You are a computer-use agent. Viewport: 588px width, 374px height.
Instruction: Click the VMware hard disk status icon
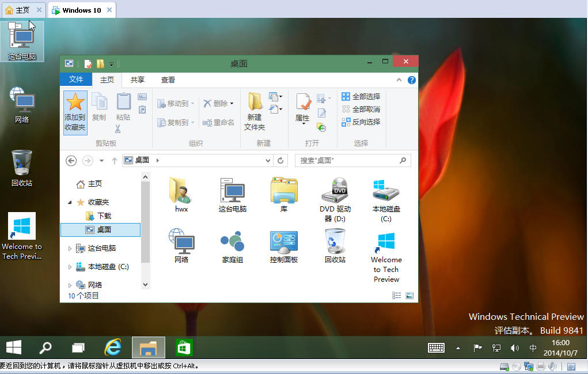click(x=504, y=367)
